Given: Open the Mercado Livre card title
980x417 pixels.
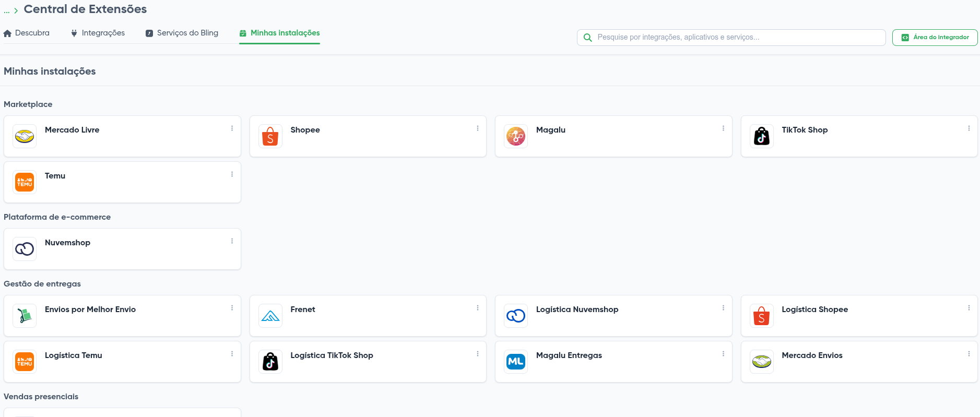Looking at the screenshot, I should (x=72, y=130).
